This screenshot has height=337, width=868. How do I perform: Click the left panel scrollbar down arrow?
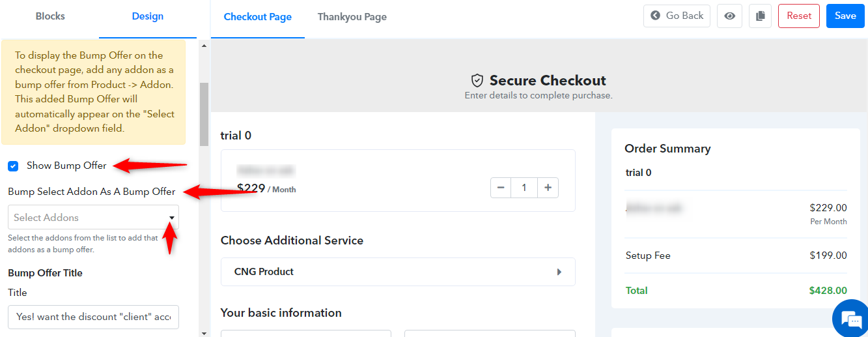coord(204,332)
